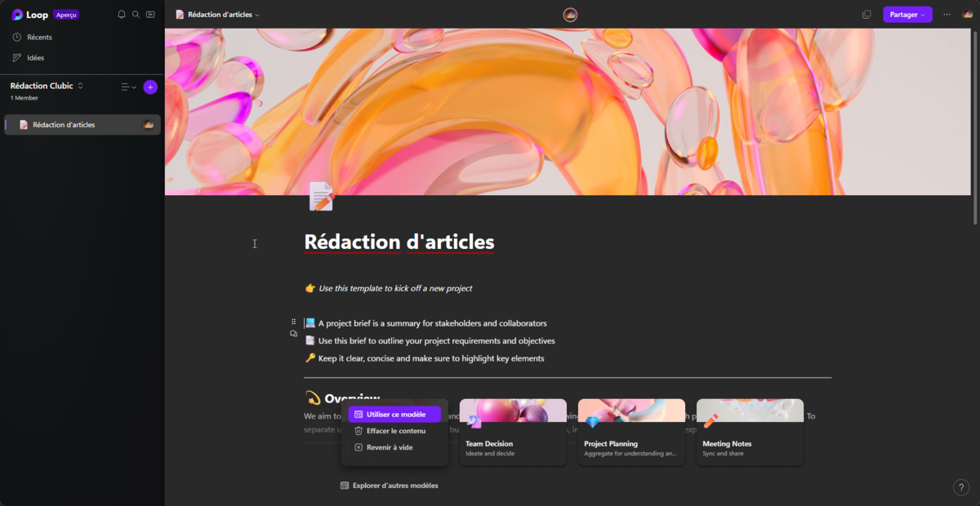Click the line 'Keep it clear, concise and make sure'
Screen dimensions: 980x506
click(x=431, y=358)
